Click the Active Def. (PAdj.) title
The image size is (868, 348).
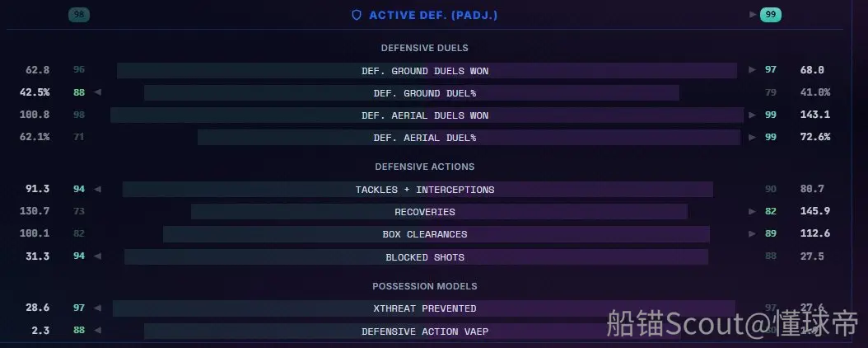click(x=433, y=15)
